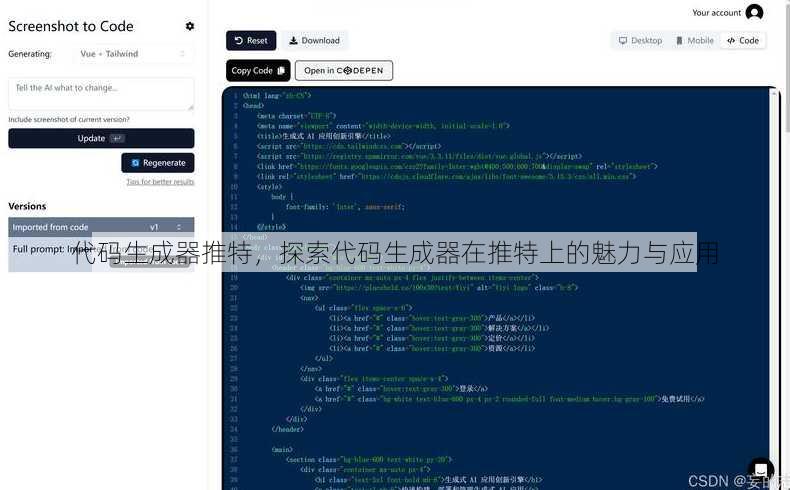
Task: Open the Tips for better results link
Action: tap(160, 182)
